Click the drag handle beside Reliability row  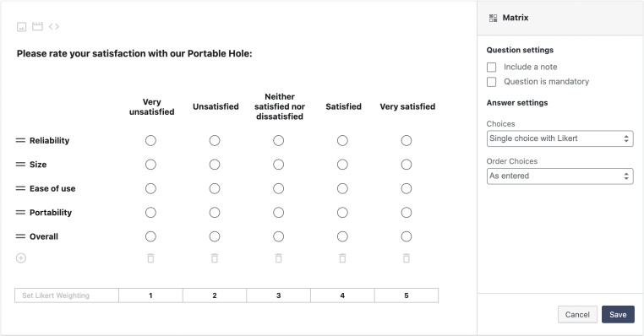point(20,140)
